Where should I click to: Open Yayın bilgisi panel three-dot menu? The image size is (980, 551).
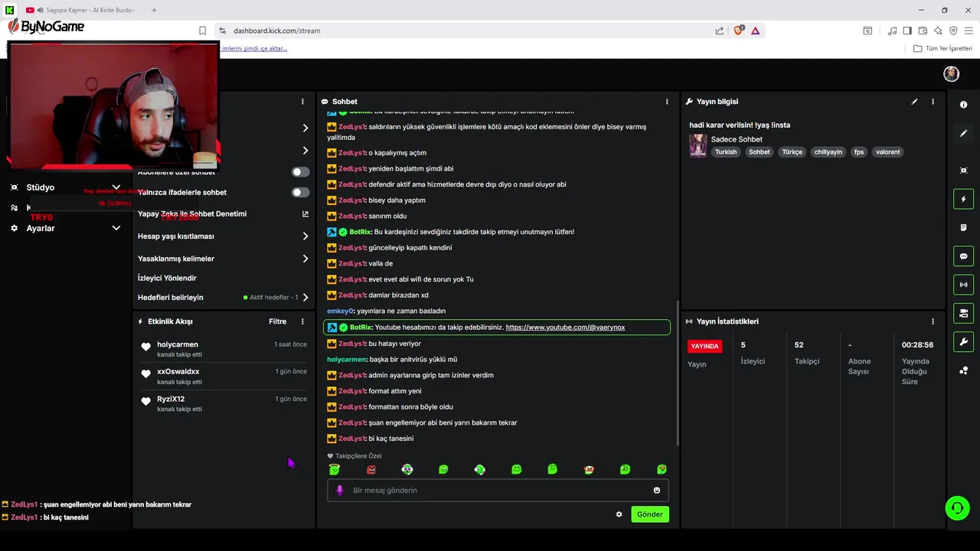[933, 101]
